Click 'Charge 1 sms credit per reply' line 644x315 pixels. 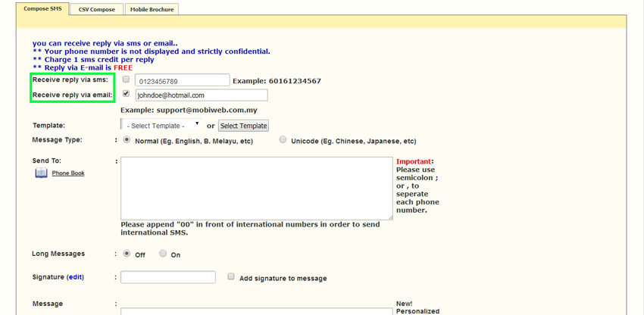point(93,60)
